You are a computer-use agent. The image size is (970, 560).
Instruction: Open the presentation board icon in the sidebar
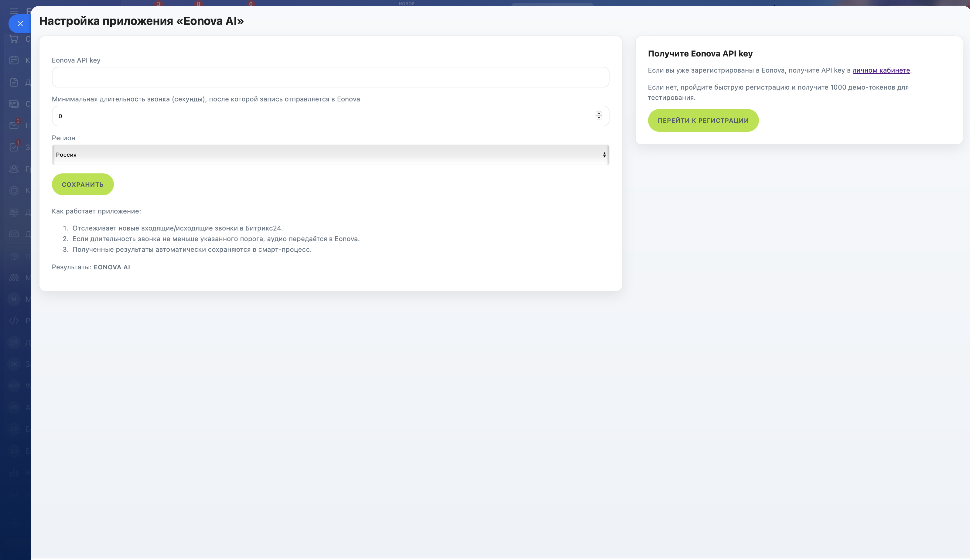coord(14,212)
